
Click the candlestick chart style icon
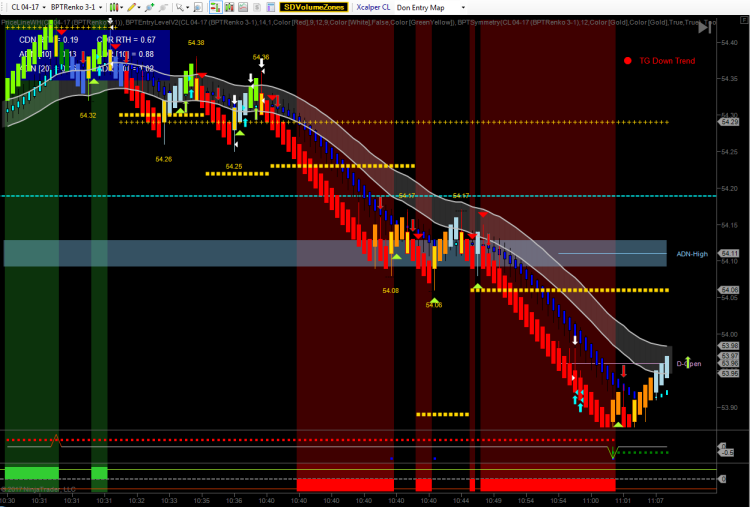click(114, 7)
